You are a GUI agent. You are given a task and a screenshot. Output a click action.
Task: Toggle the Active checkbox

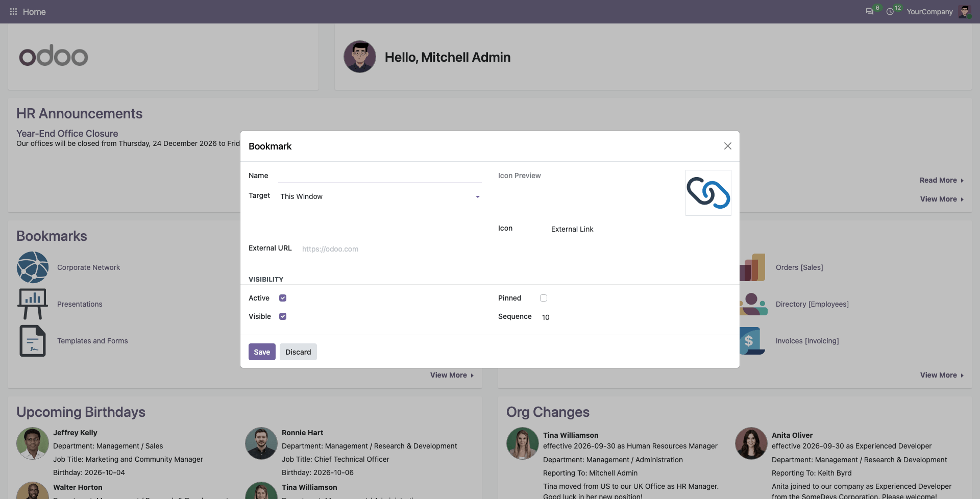pyautogui.click(x=283, y=298)
